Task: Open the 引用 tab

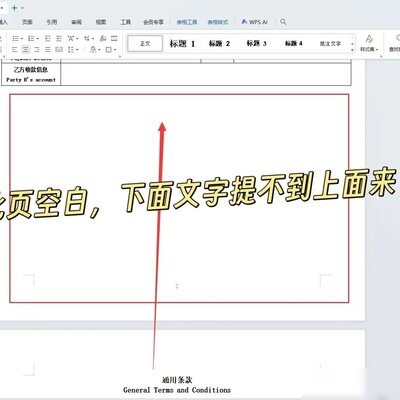Action: click(52, 22)
